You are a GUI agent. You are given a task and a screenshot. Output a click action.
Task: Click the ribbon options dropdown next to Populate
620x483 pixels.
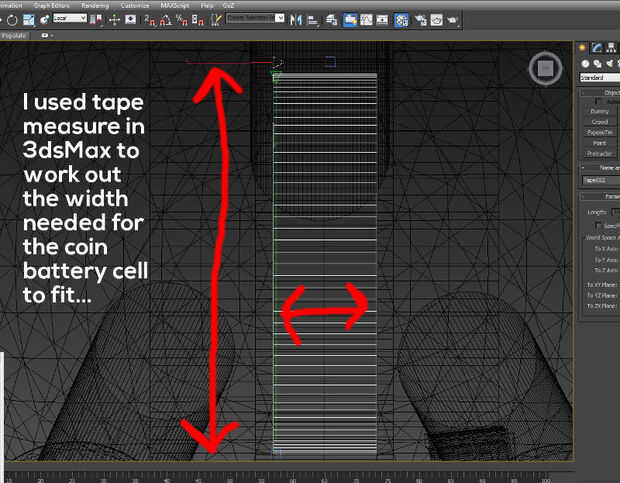pyautogui.click(x=47, y=36)
